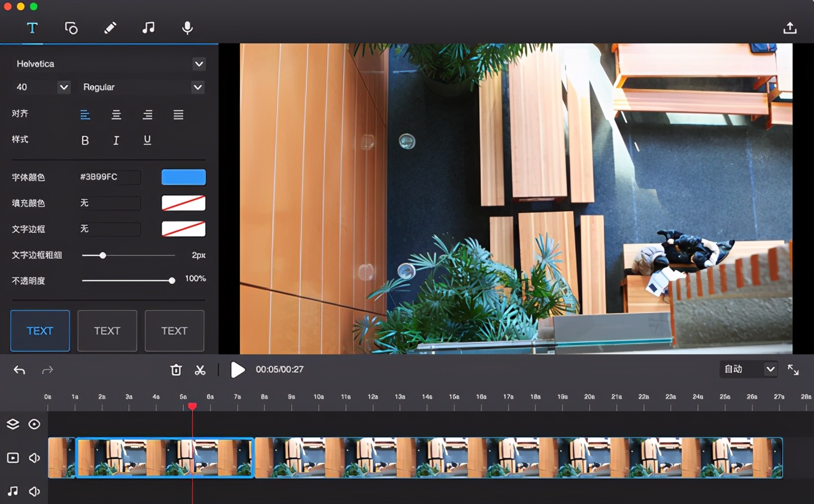The height and width of the screenshot is (504, 814).
Task: Click the layers icon on timeline
Action: 13,424
